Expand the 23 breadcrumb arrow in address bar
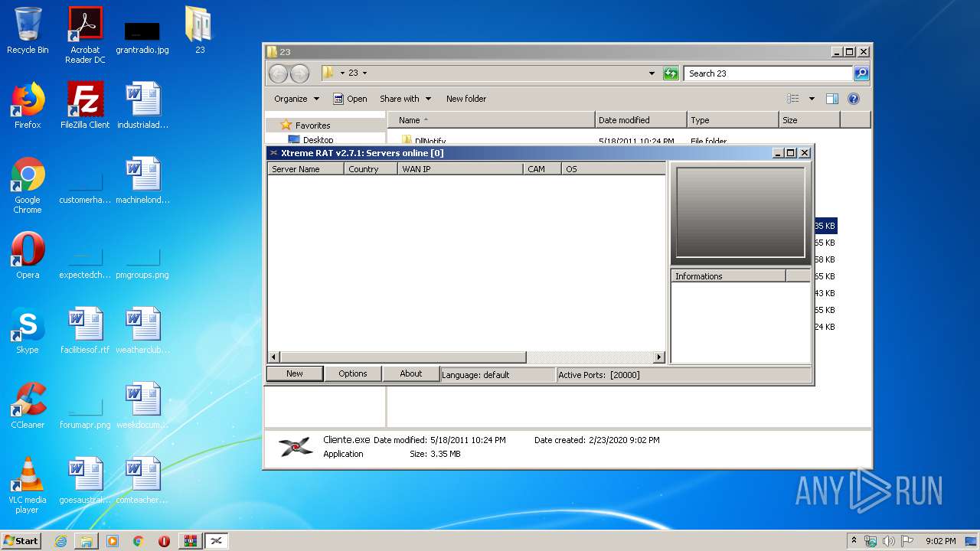980x551 pixels. (x=364, y=73)
